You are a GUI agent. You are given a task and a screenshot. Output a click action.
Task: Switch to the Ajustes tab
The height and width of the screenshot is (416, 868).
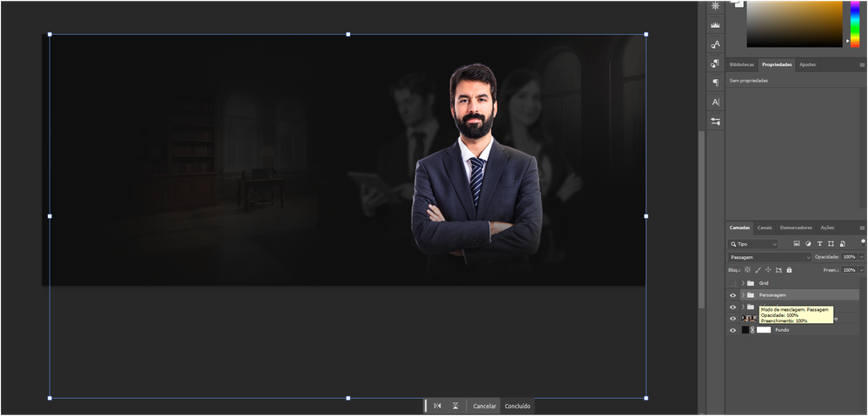click(807, 65)
